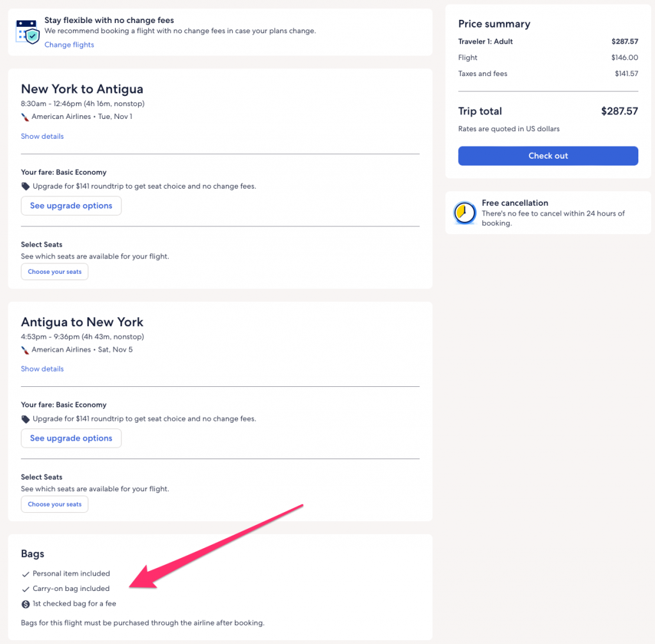Viewport: 655px width, 644px height.
Task: Click the price tag icon in the return fare section
Action: coord(26,420)
